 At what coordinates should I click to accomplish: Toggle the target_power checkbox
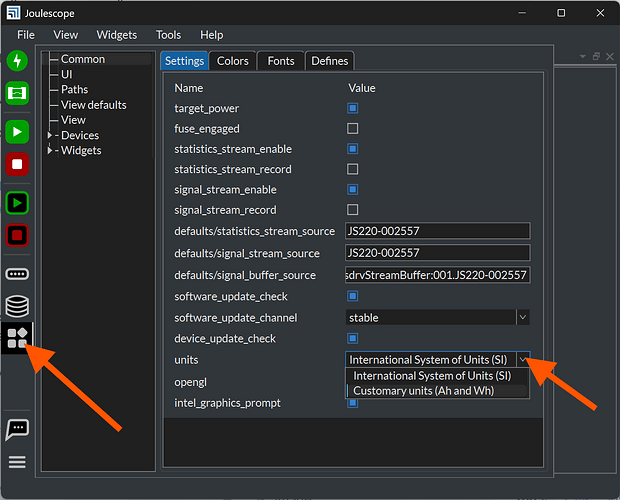click(x=352, y=108)
